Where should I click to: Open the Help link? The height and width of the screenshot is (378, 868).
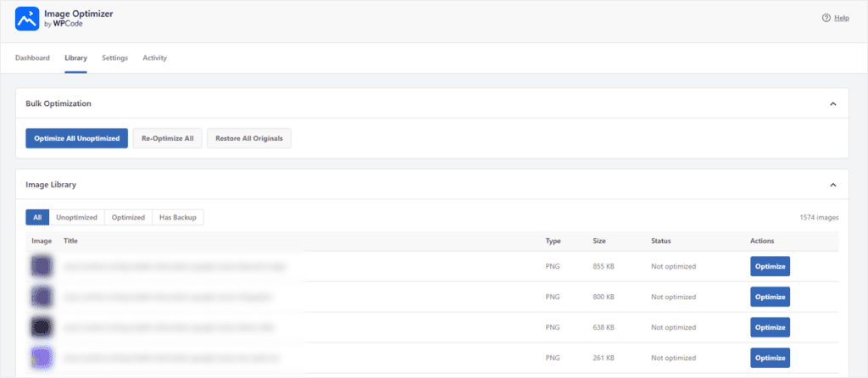pos(842,19)
